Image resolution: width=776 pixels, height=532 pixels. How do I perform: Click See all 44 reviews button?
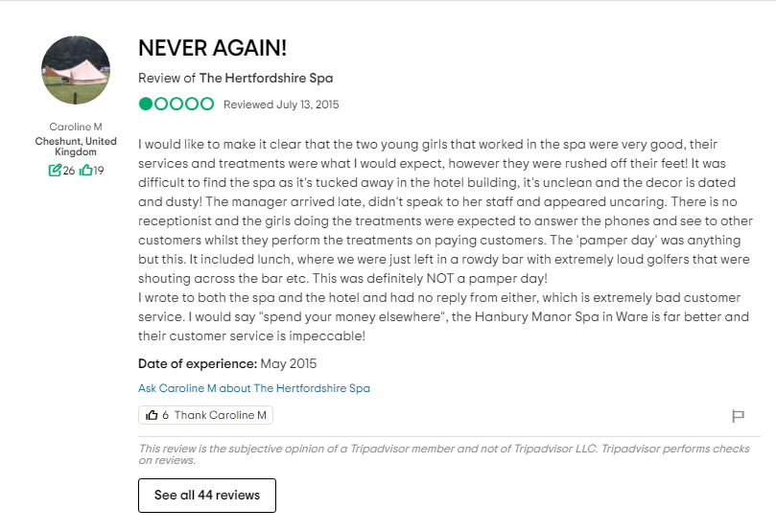207,496
